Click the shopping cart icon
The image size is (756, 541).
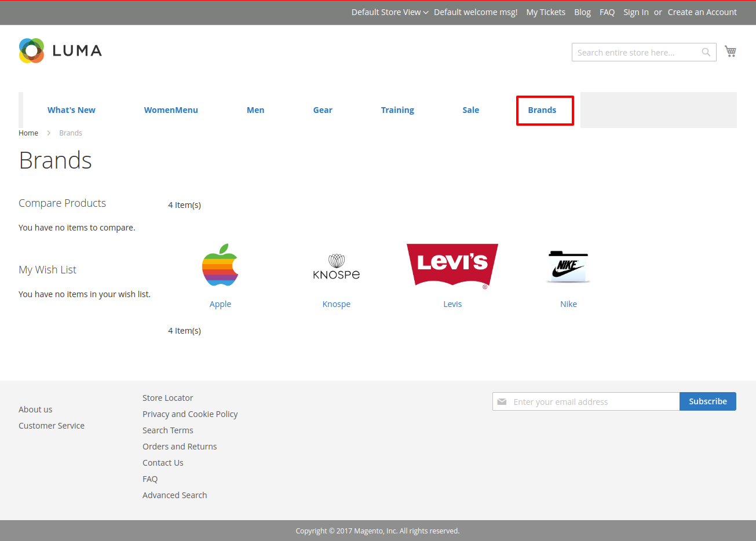pyautogui.click(x=730, y=52)
